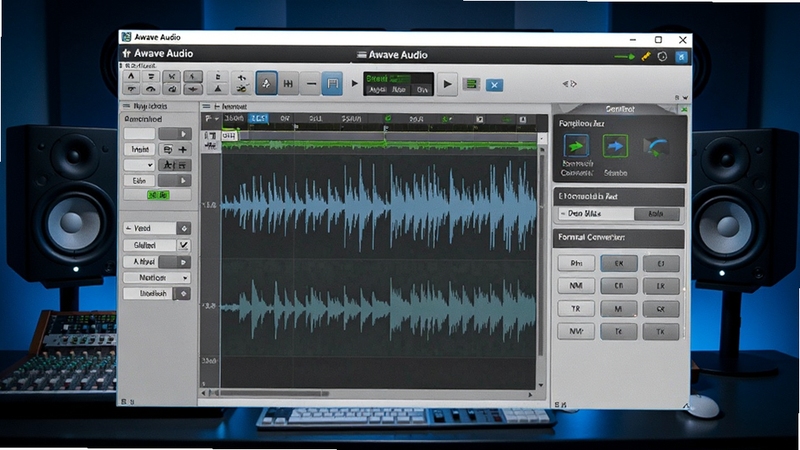
Task: Click the left-right arrows icon in toolbar area
Action: coord(569,84)
